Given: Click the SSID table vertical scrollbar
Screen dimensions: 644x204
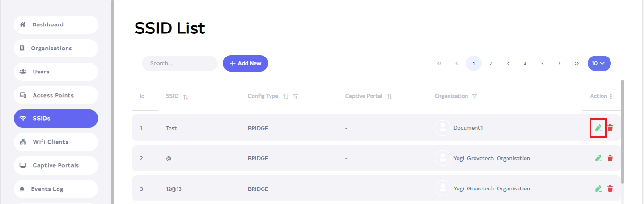Looking at the screenshot, I should click(x=623, y=132).
